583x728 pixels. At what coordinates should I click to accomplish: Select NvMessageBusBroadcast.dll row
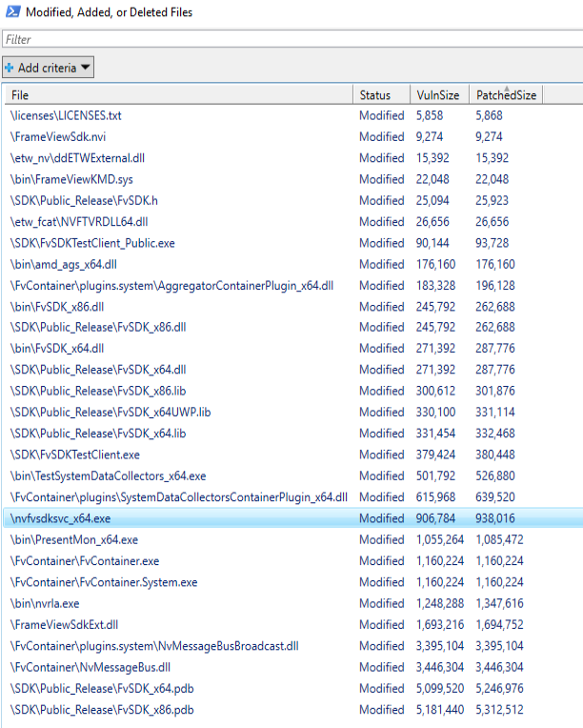[x=293, y=646]
